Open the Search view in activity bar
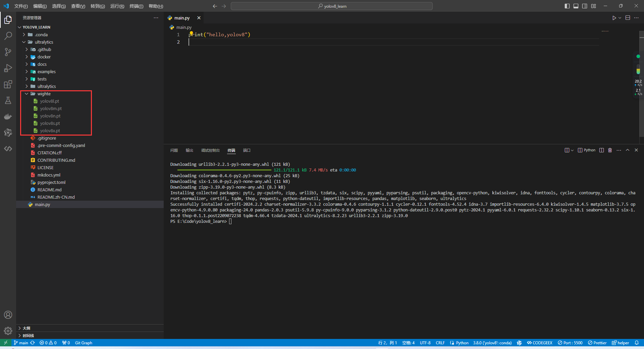Image resolution: width=644 pixels, height=349 pixels. click(8, 36)
